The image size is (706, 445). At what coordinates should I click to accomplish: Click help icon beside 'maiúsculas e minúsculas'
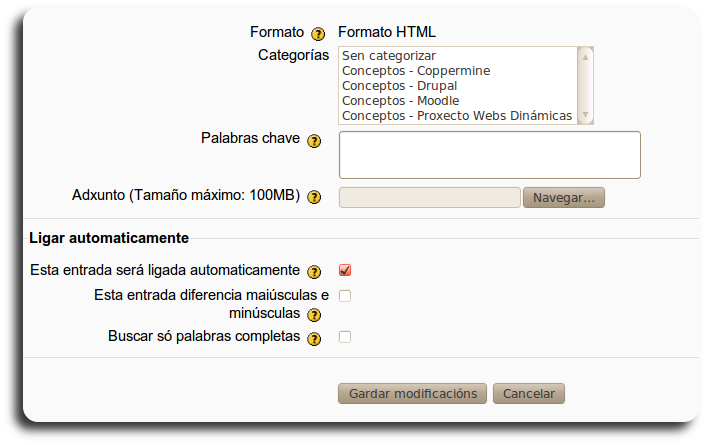click(314, 315)
